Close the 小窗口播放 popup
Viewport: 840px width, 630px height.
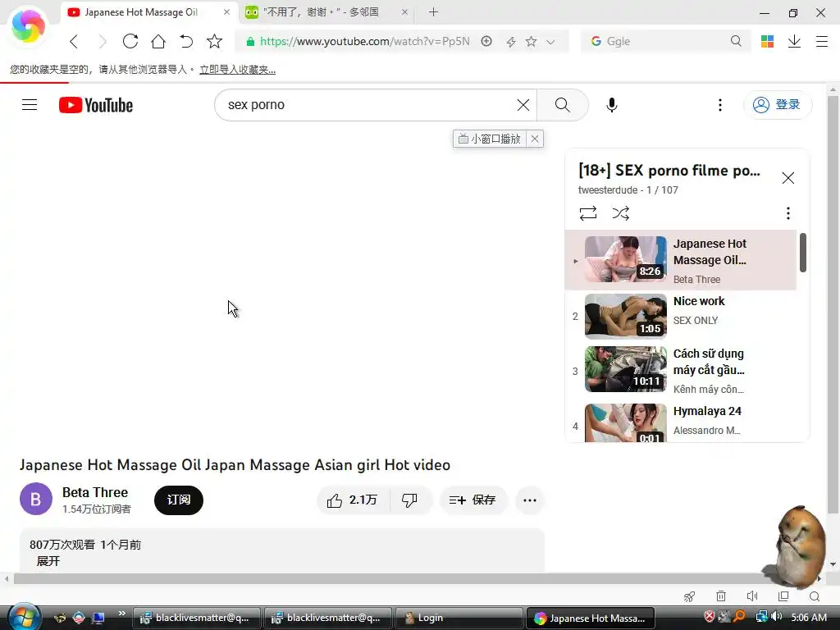tap(535, 139)
